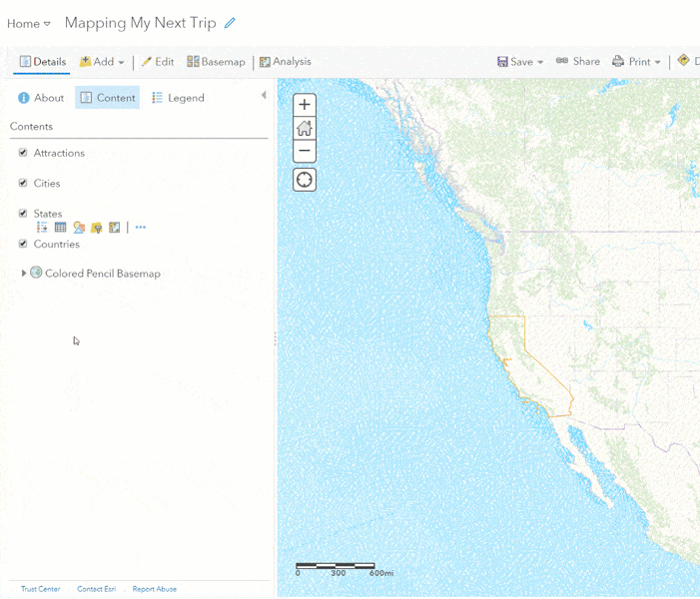Open More Options for States layer
This screenshot has width=700, height=599.
tap(141, 228)
